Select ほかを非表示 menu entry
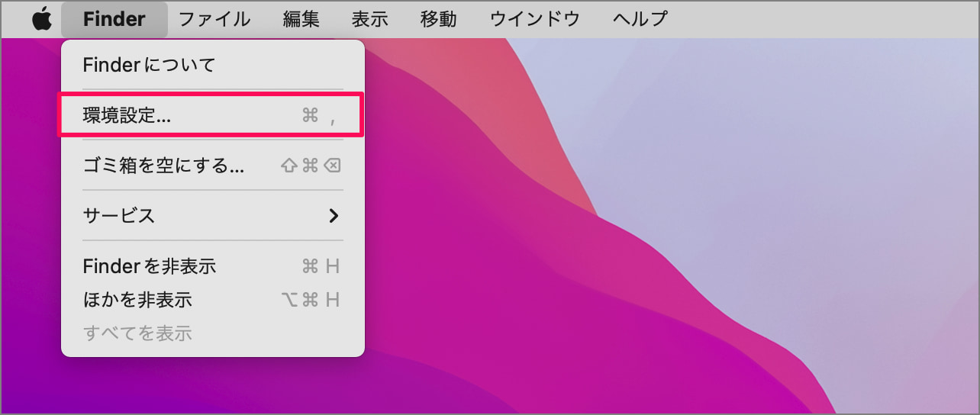 tap(213, 300)
